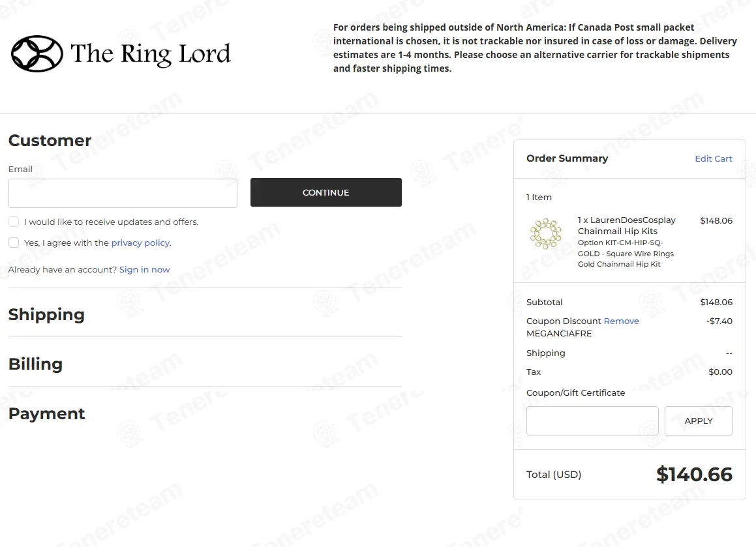Remove the MEGANCIAFRE coupon discount
756x547 pixels.
click(x=621, y=321)
